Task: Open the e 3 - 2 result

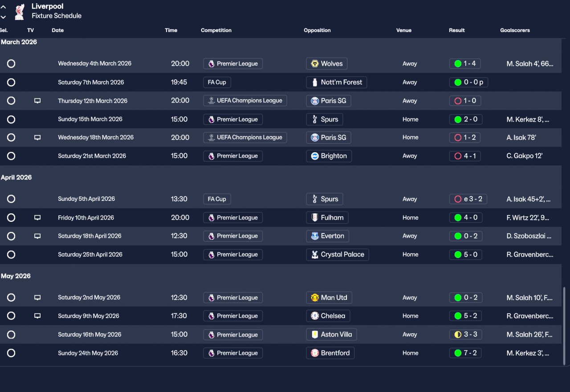Action: click(x=468, y=199)
